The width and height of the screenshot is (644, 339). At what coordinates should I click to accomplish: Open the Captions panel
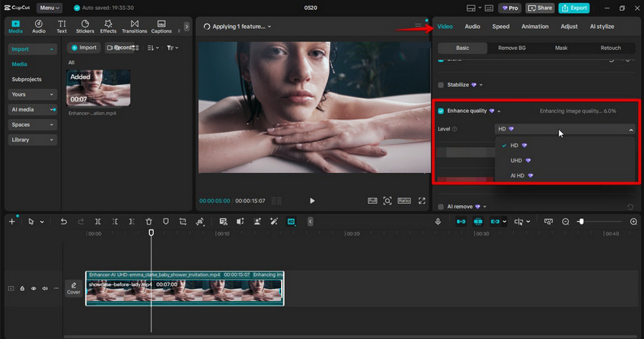coord(161,27)
